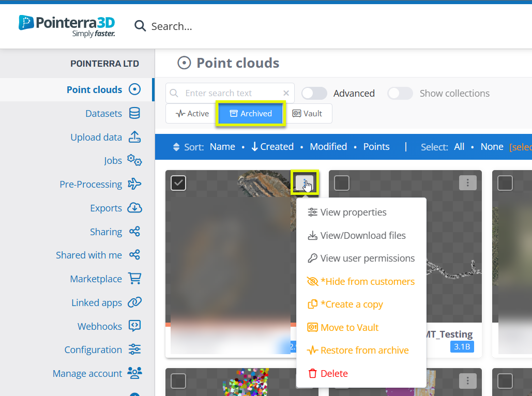532x396 pixels.
Task: Click the Pre-Processing workflow icon
Action: 134,184
